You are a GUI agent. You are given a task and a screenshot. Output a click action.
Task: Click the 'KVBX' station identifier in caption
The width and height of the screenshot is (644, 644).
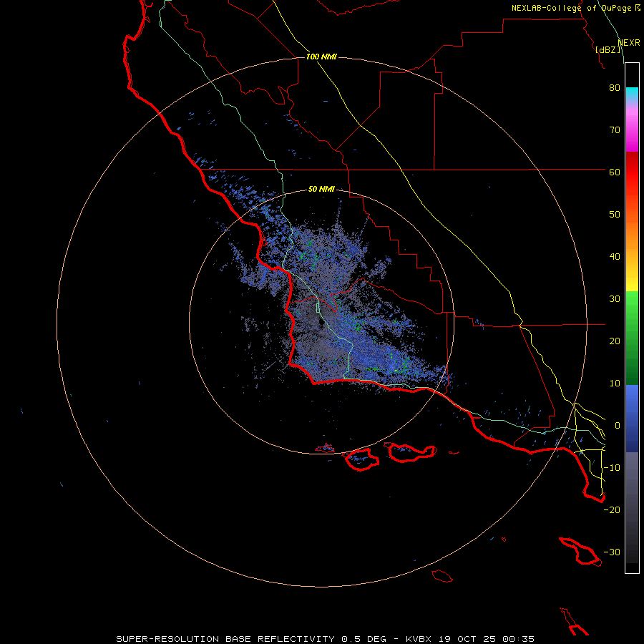click(420, 639)
